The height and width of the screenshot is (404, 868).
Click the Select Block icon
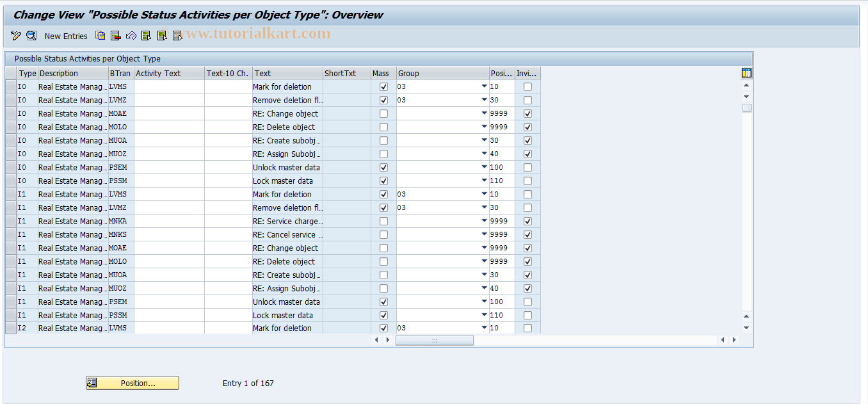(x=161, y=35)
